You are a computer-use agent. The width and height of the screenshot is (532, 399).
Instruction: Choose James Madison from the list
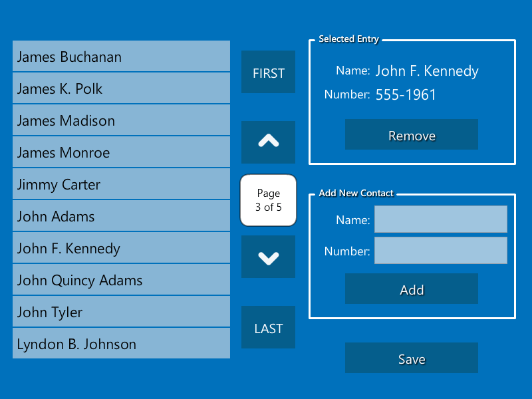point(121,120)
